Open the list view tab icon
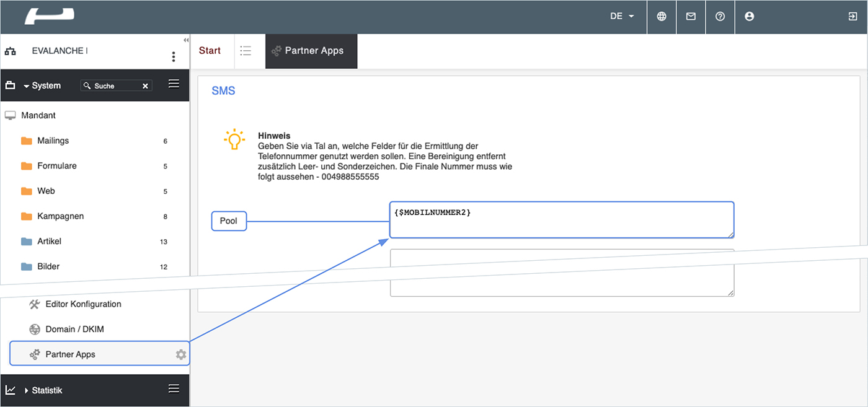Image resolution: width=868 pixels, height=407 pixels. pos(246,51)
